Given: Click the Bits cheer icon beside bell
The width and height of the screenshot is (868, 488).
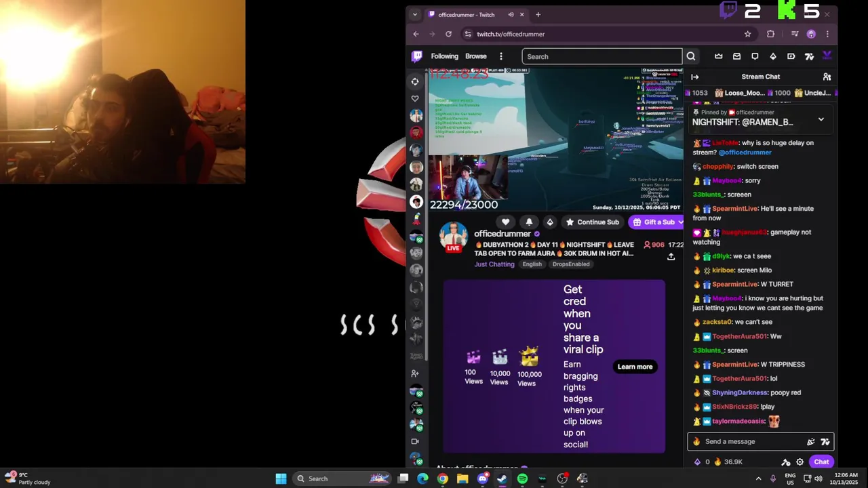Looking at the screenshot, I should point(550,222).
